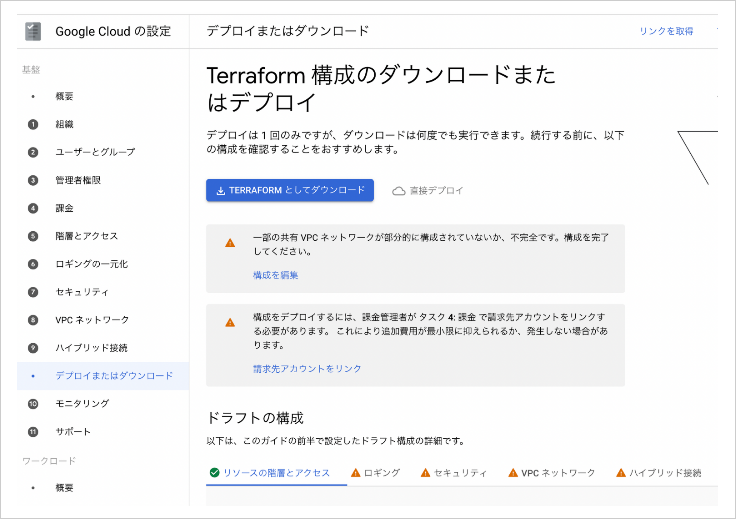Go to サポート sidebar item

73,432
